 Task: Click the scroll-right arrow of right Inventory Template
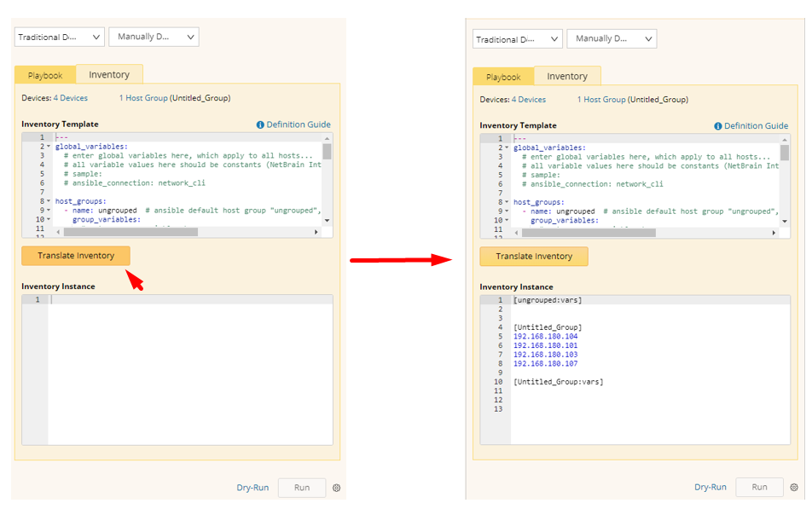(x=774, y=233)
